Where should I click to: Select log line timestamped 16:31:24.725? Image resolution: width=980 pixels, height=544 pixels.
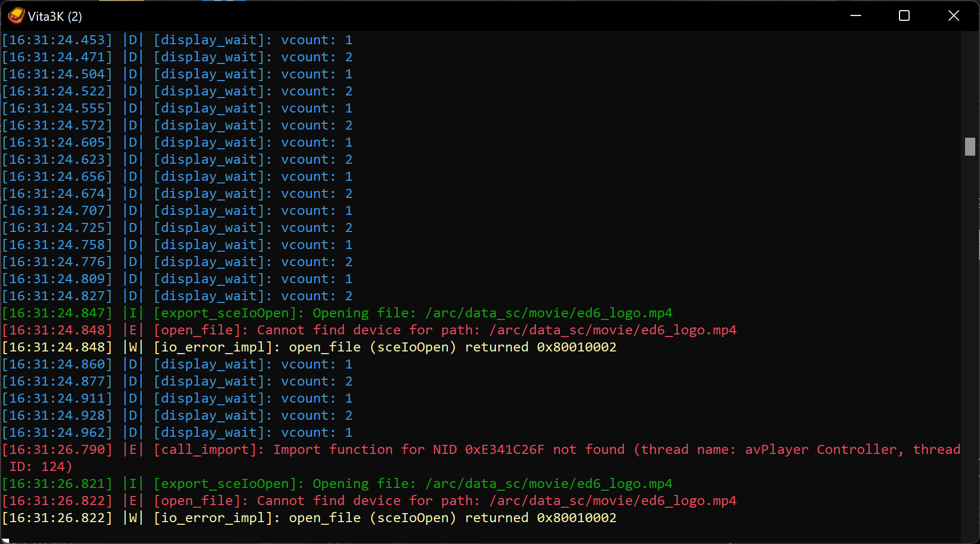(178, 228)
